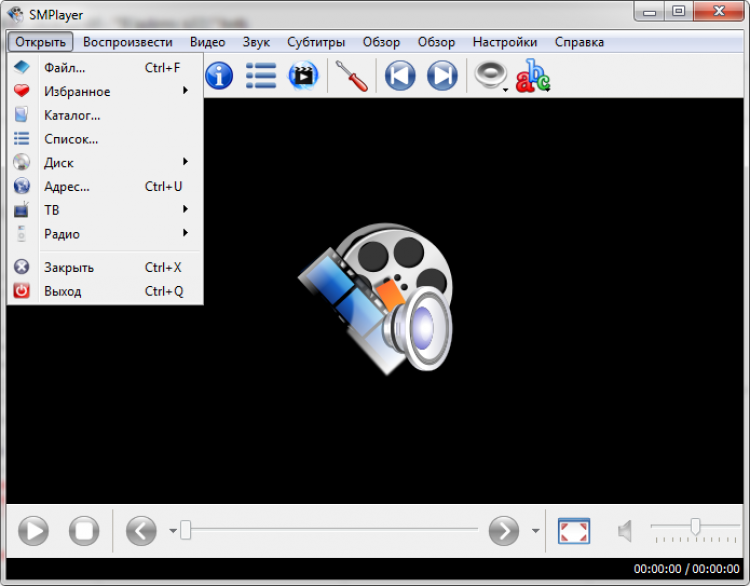Expand the Радио submenu arrow
This screenshot has height=586, width=750.
186,233
